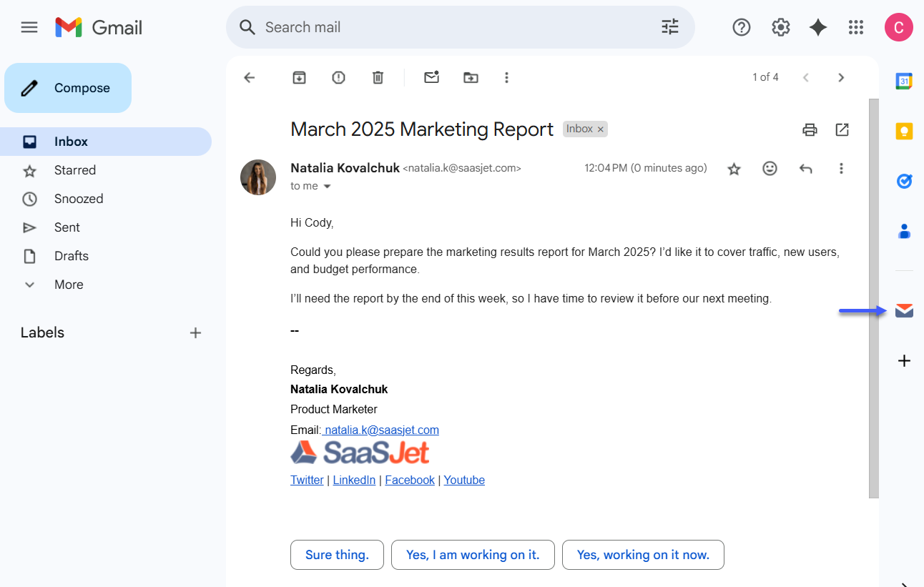Image resolution: width=924 pixels, height=587 pixels.
Task: Show search options filter
Action: pos(669,27)
